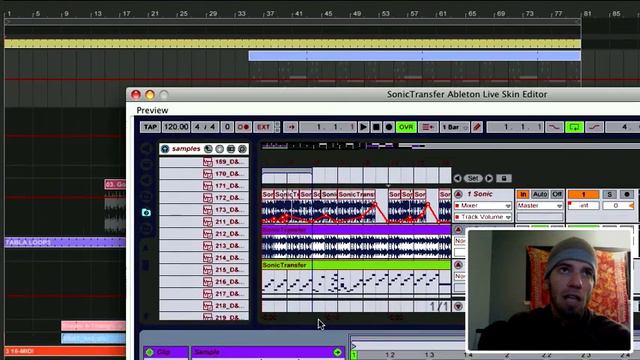Click the Play transport button
The height and width of the screenshot is (360, 640).
coord(363,127)
